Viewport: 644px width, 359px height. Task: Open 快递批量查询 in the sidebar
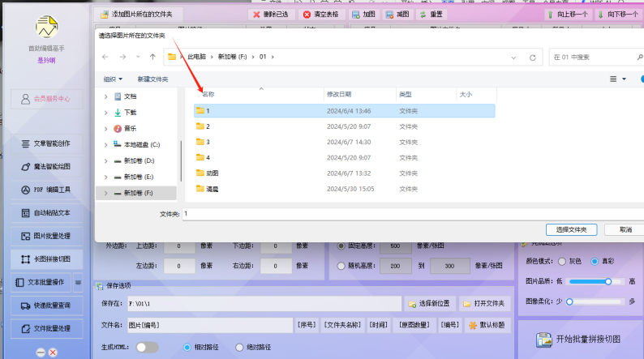pyautogui.click(x=47, y=306)
